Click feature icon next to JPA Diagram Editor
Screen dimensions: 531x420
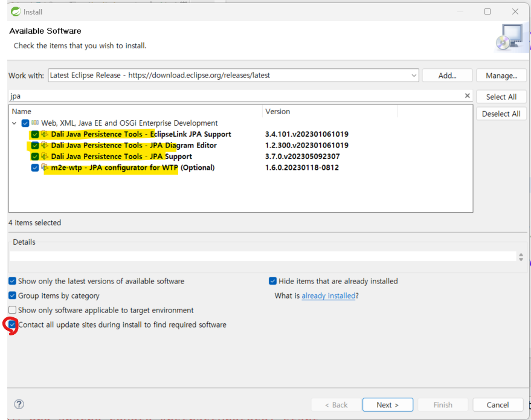(45, 145)
